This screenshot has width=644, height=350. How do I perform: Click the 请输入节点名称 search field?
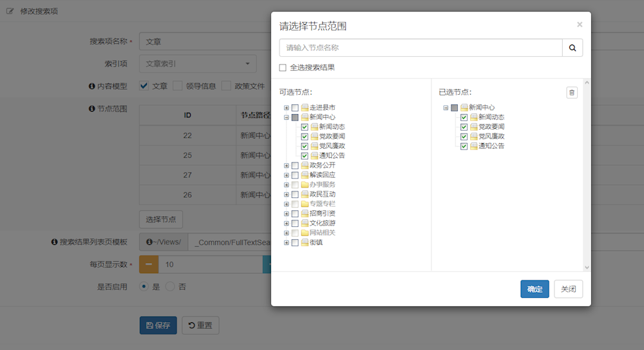pyautogui.click(x=421, y=48)
